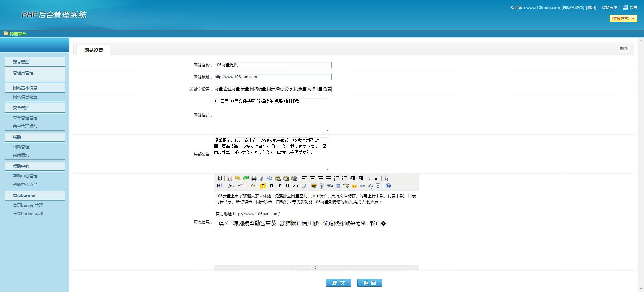
Task: Align text right in editor
Action: 320,178
